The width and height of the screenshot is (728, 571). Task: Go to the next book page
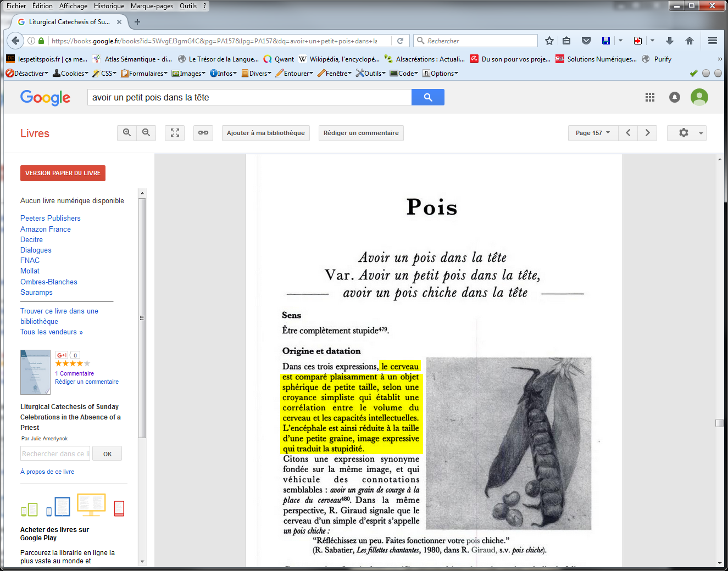(647, 133)
